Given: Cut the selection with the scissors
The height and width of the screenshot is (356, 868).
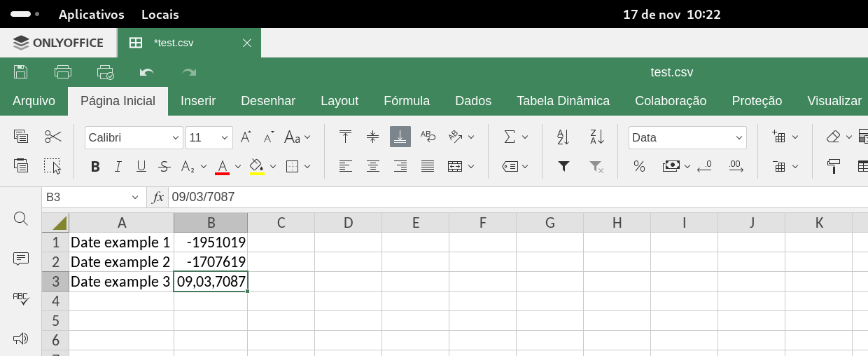Looking at the screenshot, I should (x=53, y=137).
